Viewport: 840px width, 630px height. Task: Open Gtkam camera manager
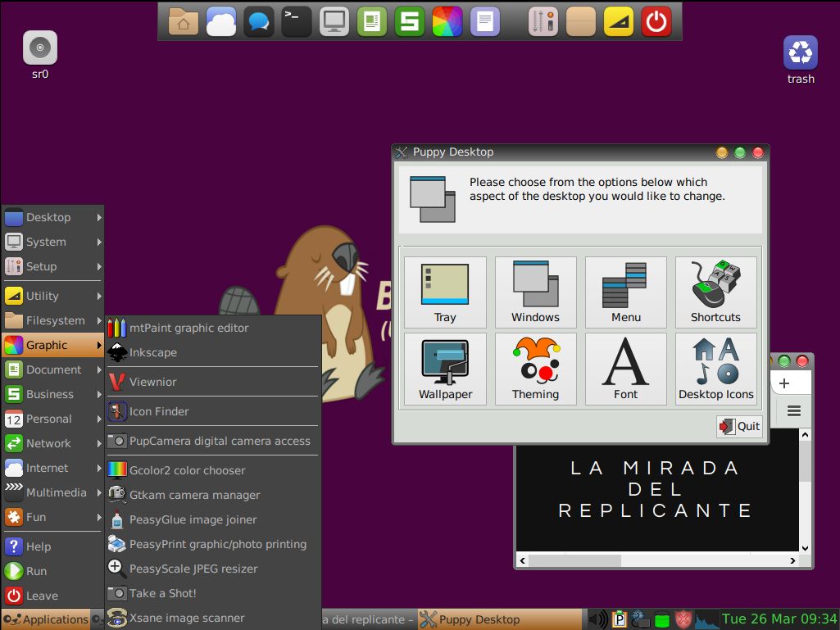(x=213, y=495)
